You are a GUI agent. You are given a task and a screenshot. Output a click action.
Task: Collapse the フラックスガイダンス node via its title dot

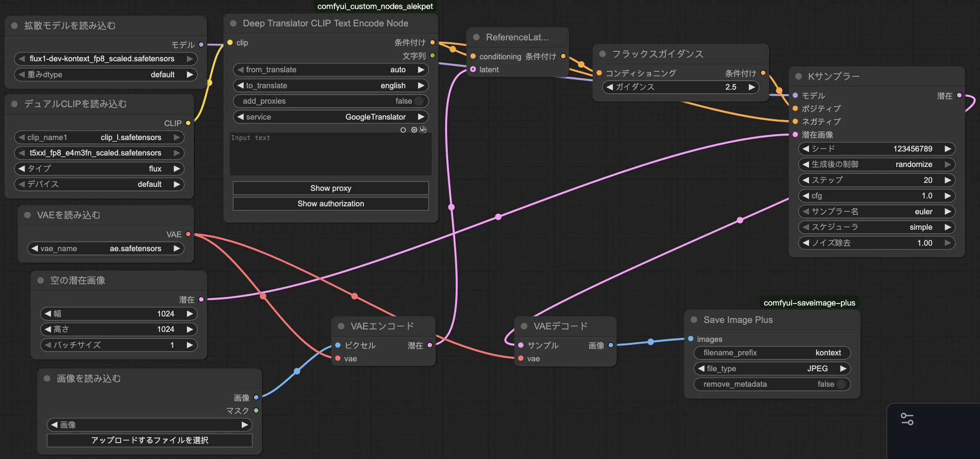coord(602,54)
